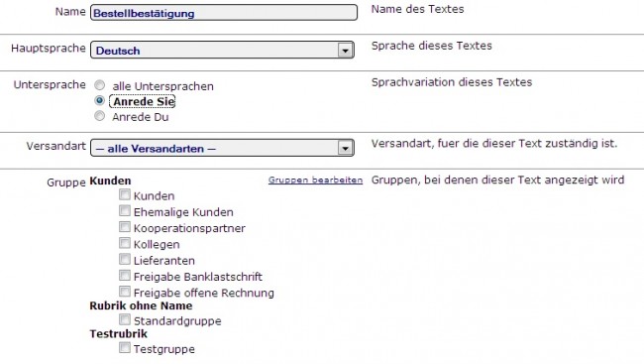Screen dimensions: 644x364
Task: Click the arrow button of Versandart dropdown
Action: tap(345, 148)
